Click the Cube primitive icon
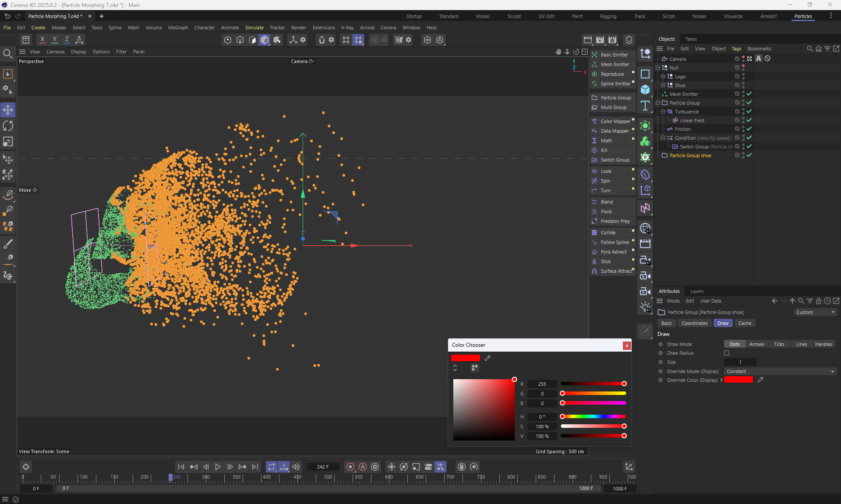Viewport: 841px width, 504px height. point(645,90)
